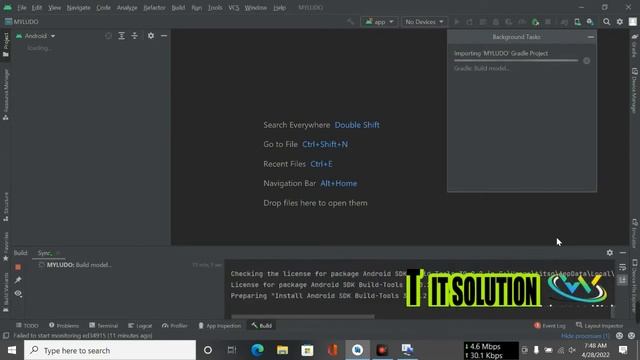Click Select Opened File target icon
This screenshot has height=360, width=640.
point(108,36)
